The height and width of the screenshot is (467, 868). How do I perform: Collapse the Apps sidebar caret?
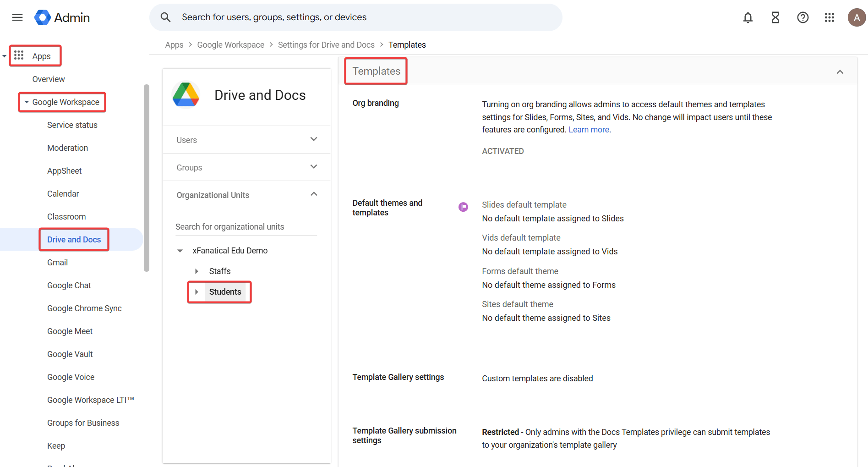tap(4, 56)
